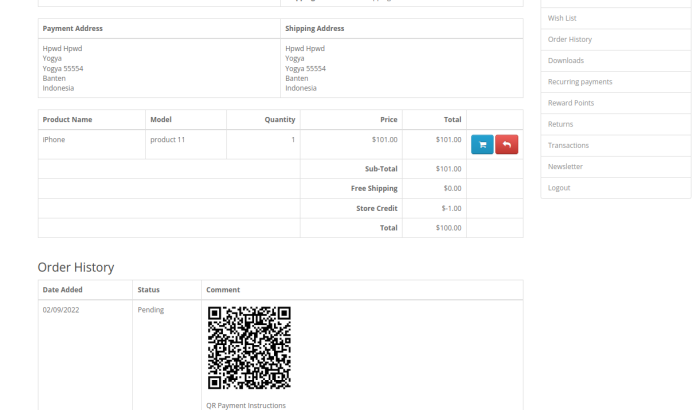The height and width of the screenshot is (410, 700).
Task: Click the Store Credit $-1.00 value
Action: point(451,209)
